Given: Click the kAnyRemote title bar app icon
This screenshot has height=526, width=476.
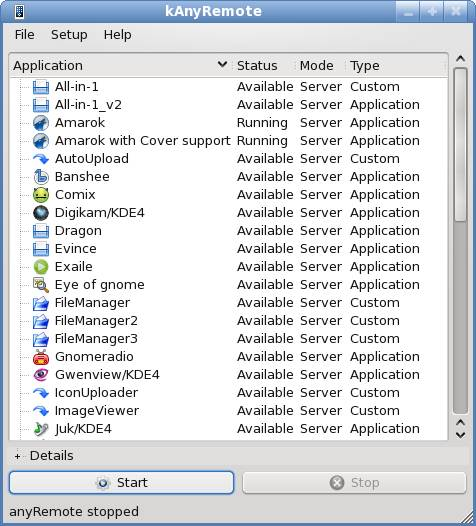Looking at the screenshot, I should 19,12.
